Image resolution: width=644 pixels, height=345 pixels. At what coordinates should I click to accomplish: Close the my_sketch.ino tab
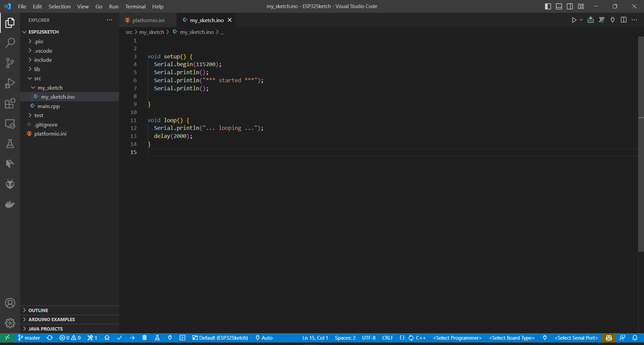click(x=230, y=20)
